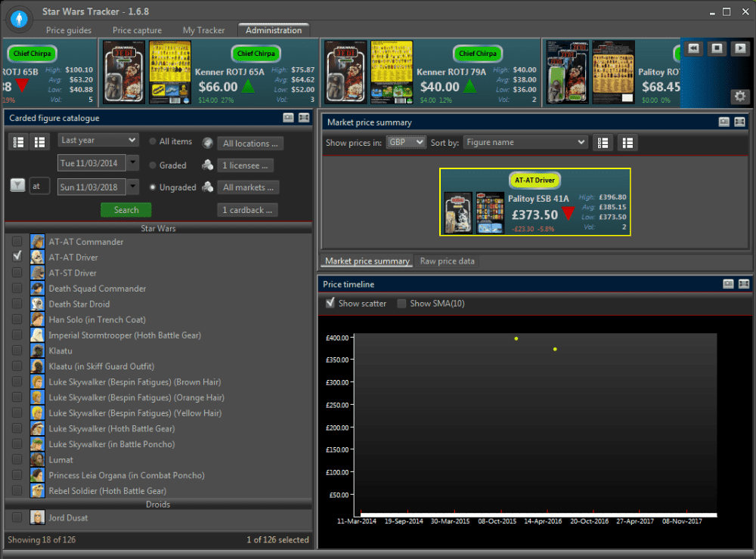Screen dimensions: 756x559
Task: Click the Klaatu figure portrait icon
Action: coord(37,351)
